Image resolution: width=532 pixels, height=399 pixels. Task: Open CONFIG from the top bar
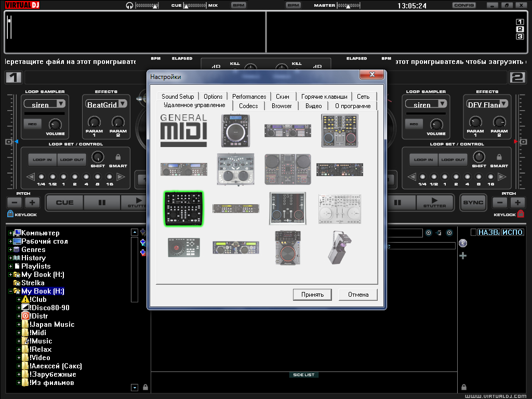point(464,5)
